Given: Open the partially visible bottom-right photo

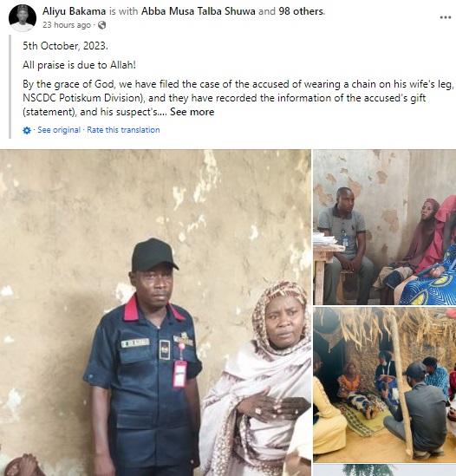Looking at the screenshot, I should point(385,470).
